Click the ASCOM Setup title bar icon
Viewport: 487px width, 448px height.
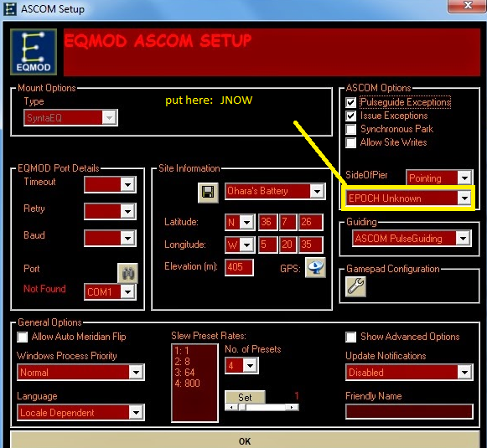tap(9, 8)
